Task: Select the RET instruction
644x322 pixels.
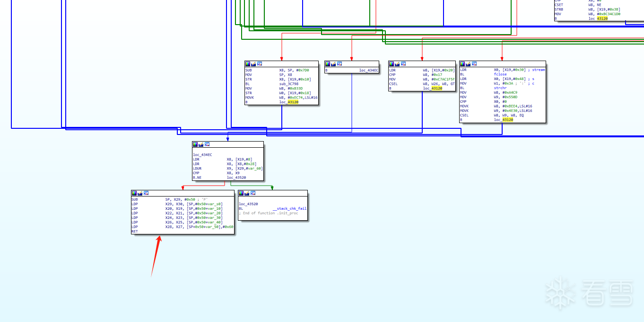Action: coord(135,232)
